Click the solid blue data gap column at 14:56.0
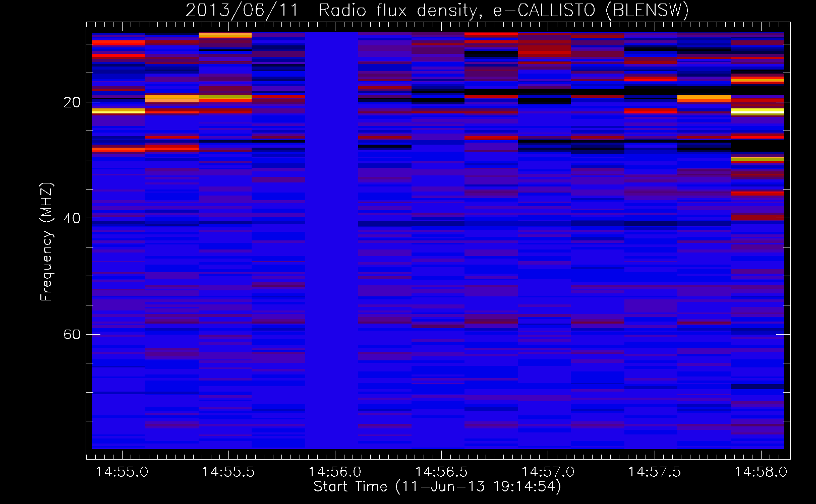Screen dimensions: 816x504 click(x=331, y=240)
